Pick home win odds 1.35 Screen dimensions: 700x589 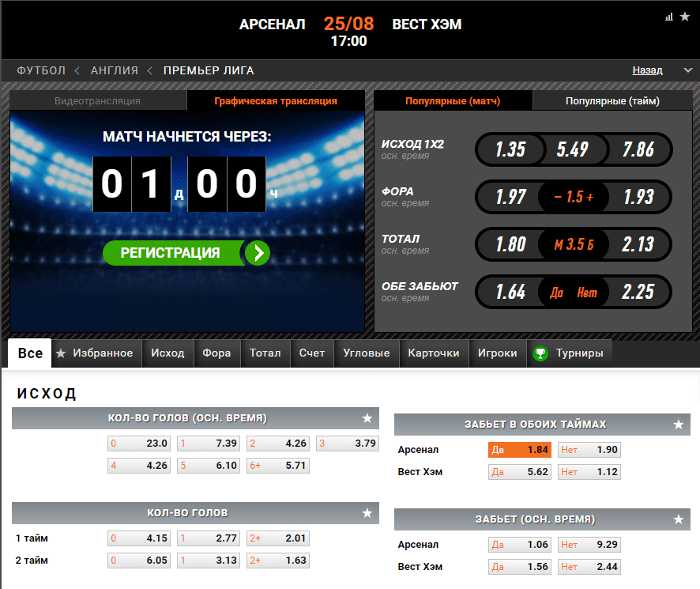point(510,149)
